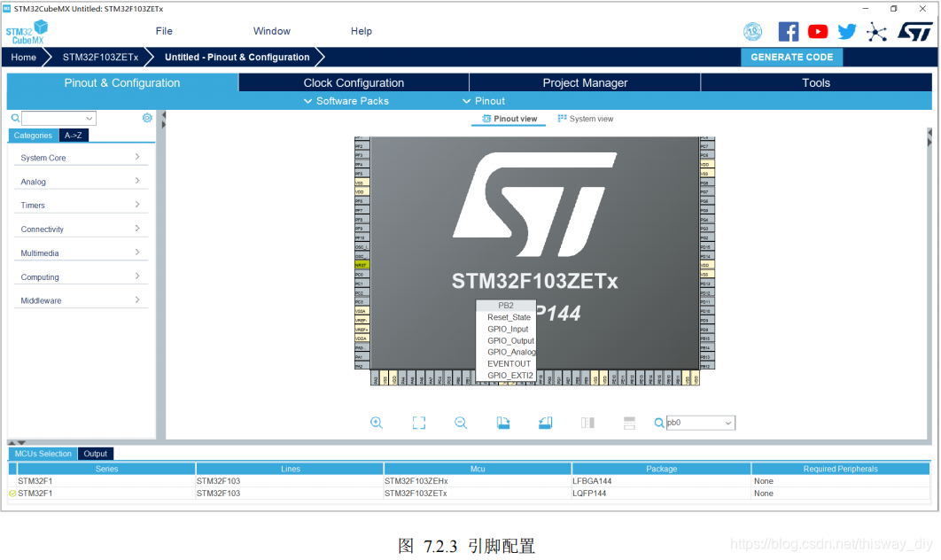Click the split vertical view icon

point(587,423)
